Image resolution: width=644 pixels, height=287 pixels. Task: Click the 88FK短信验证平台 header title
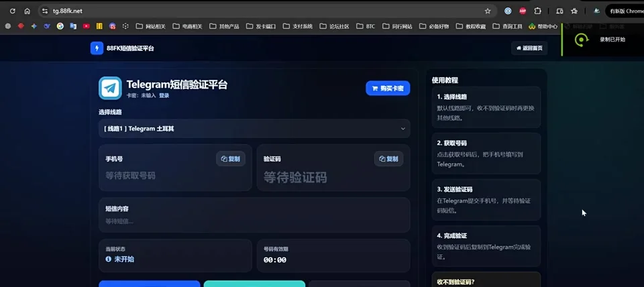(130, 48)
